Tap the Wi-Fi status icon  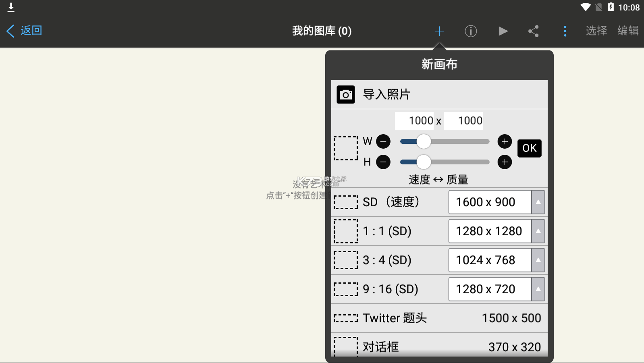pyautogui.click(x=586, y=7)
